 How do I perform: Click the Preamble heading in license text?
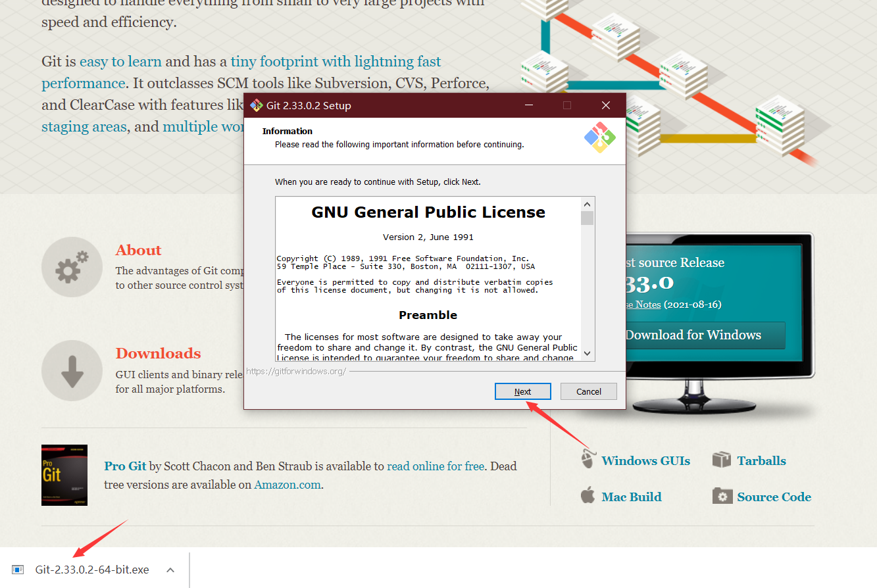tap(428, 315)
